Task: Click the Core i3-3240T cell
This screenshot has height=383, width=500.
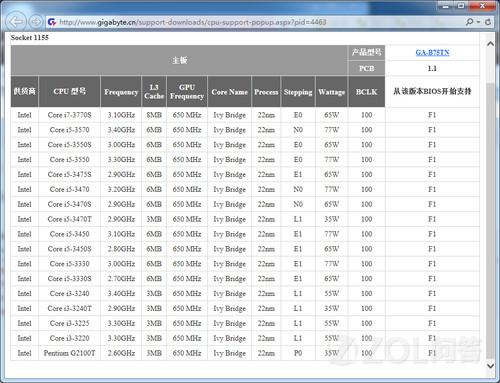Action: [69, 308]
